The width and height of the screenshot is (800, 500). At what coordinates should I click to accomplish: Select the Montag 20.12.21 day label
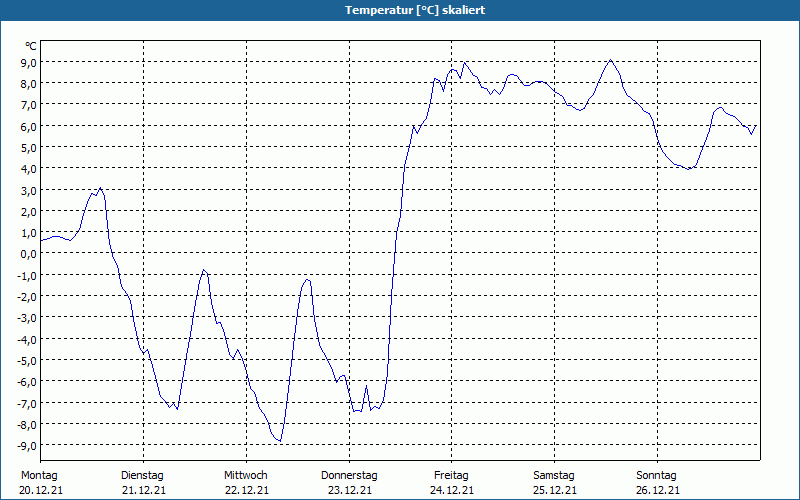41,483
